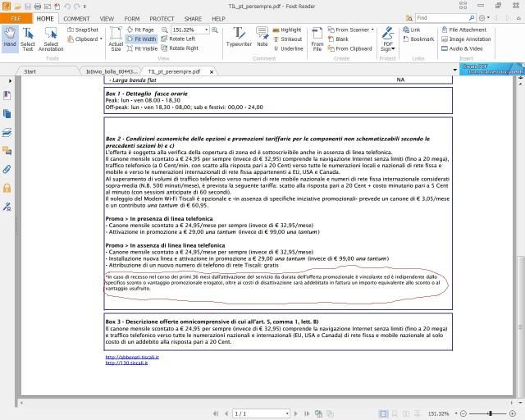Click the Typewriter tool
Image resolution: width=525 pixels, height=420 pixels.
[x=239, y=38]
